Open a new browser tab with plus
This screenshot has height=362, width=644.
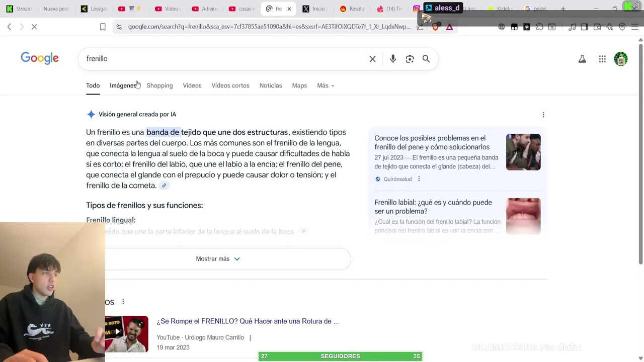tap(563, 9)
